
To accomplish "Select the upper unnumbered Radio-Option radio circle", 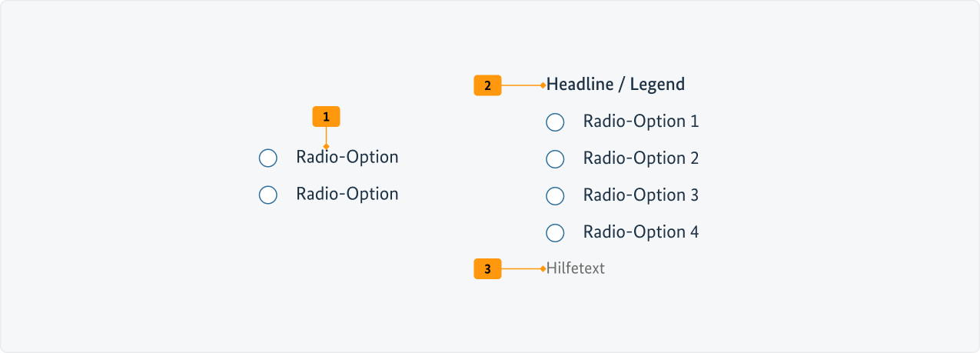I will [268, 158].
